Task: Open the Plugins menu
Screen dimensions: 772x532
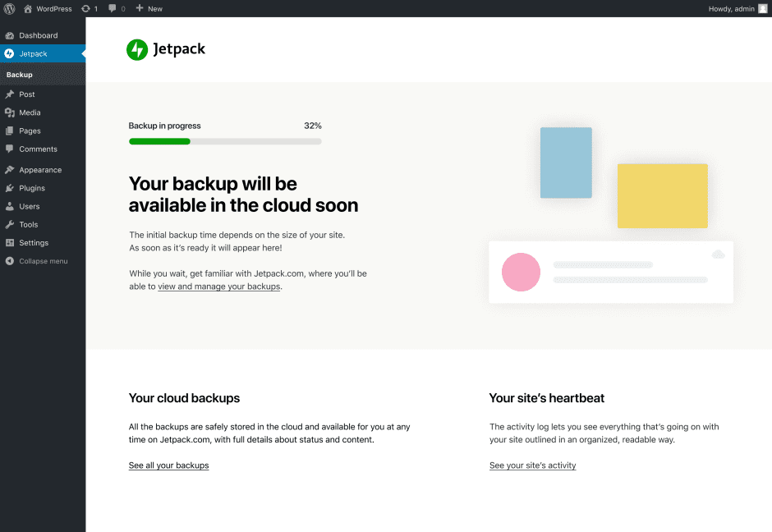Action: pos(43,188)
